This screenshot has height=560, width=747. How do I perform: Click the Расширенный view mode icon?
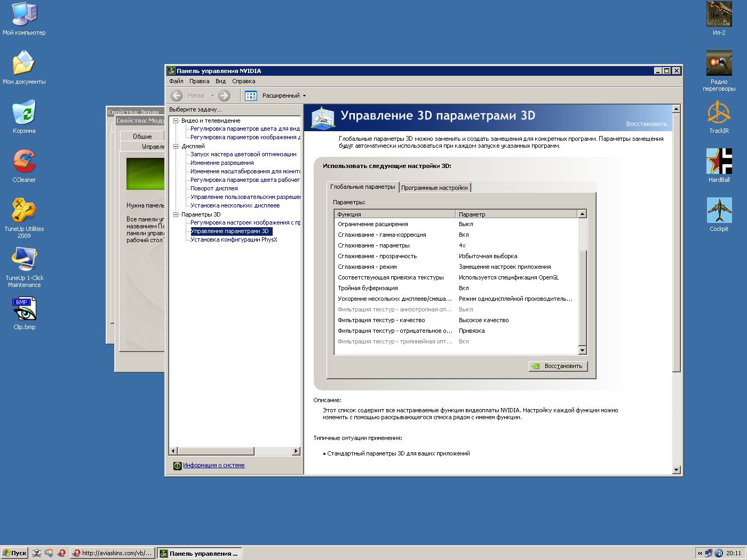[251, 95]
